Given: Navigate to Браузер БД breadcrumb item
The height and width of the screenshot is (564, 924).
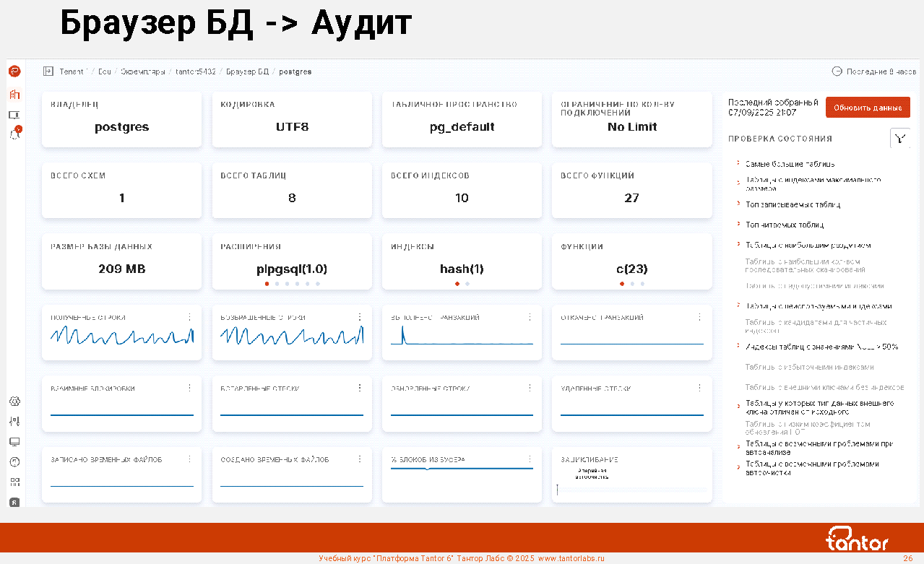Looking at the screenshot, I should [247, 71].
